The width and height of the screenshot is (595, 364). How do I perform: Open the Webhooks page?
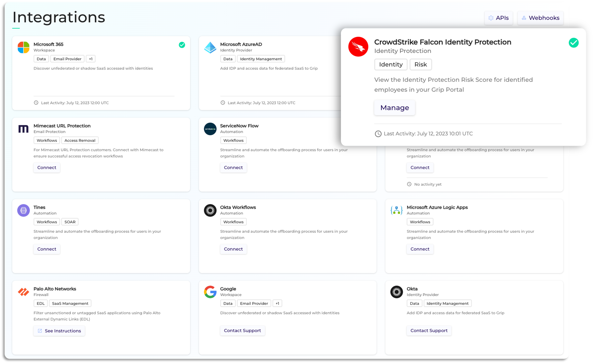pyautogui.click(x=540, y=18)
